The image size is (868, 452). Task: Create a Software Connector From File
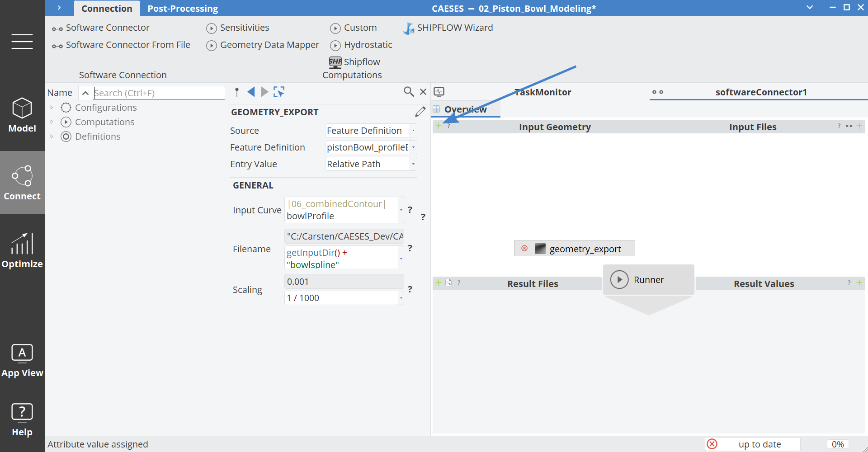[121, 45]
